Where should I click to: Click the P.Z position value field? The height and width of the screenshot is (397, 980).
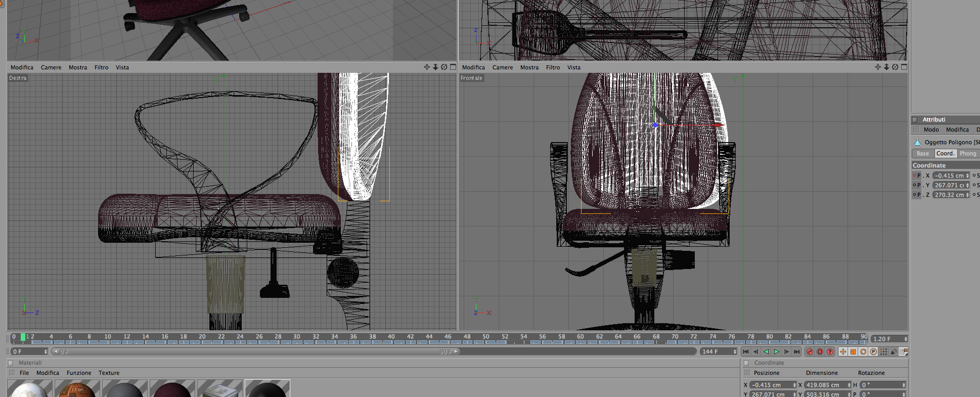pos(951,195)
